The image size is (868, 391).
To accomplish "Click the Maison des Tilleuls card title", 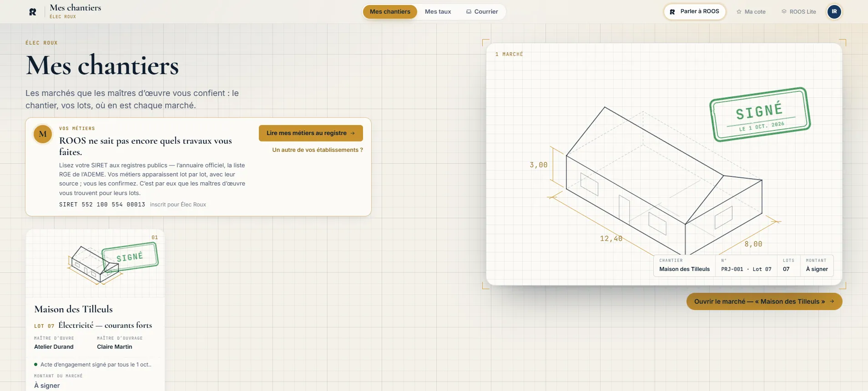I will (74, 309).
